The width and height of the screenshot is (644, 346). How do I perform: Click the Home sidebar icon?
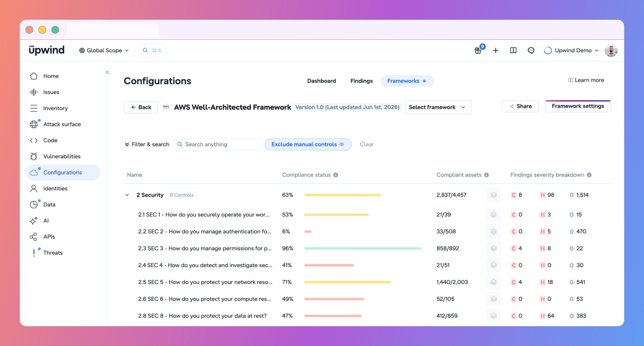(x=34, y=76)
